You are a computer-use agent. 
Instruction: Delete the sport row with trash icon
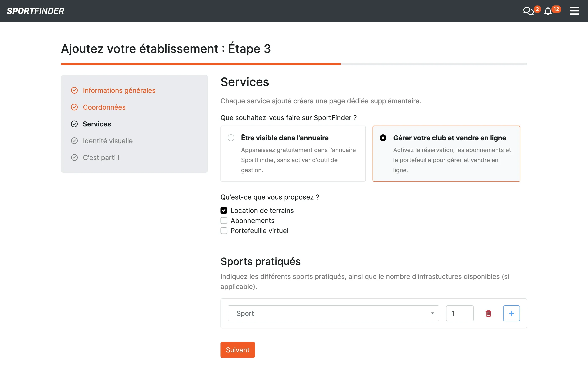pyautogui.click(x=488, y=313)
